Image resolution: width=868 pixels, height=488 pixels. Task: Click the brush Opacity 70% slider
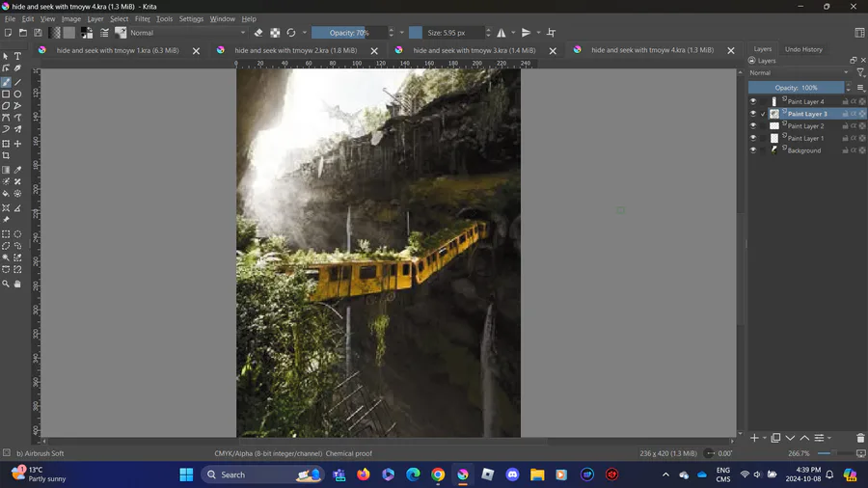(x=348, y=33)
